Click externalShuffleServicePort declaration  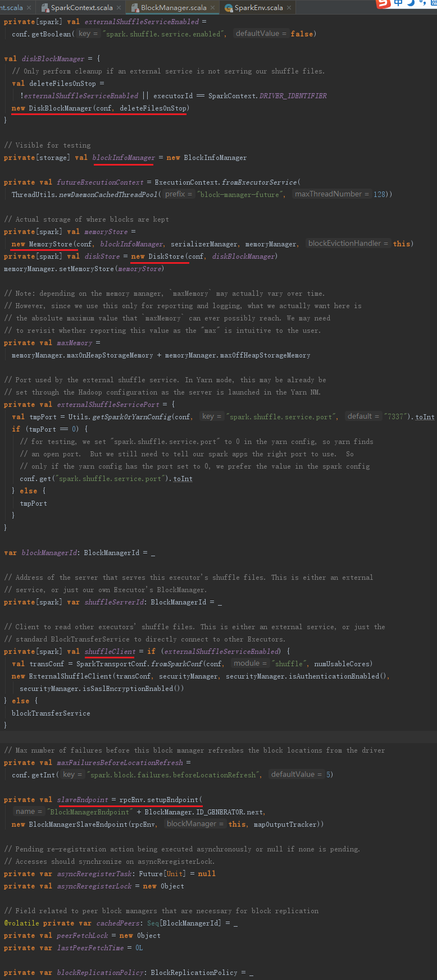tap(108, 405)
